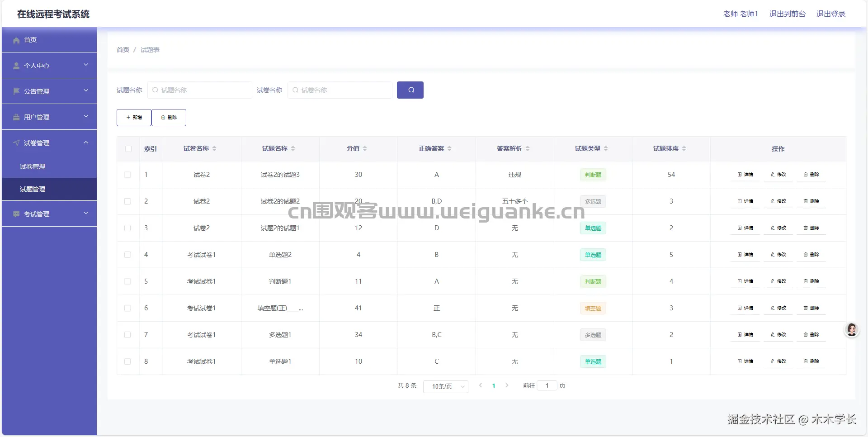Click the 老师 老师1 user link
This screenshot has height=437, width=868.
coord(741,14)
